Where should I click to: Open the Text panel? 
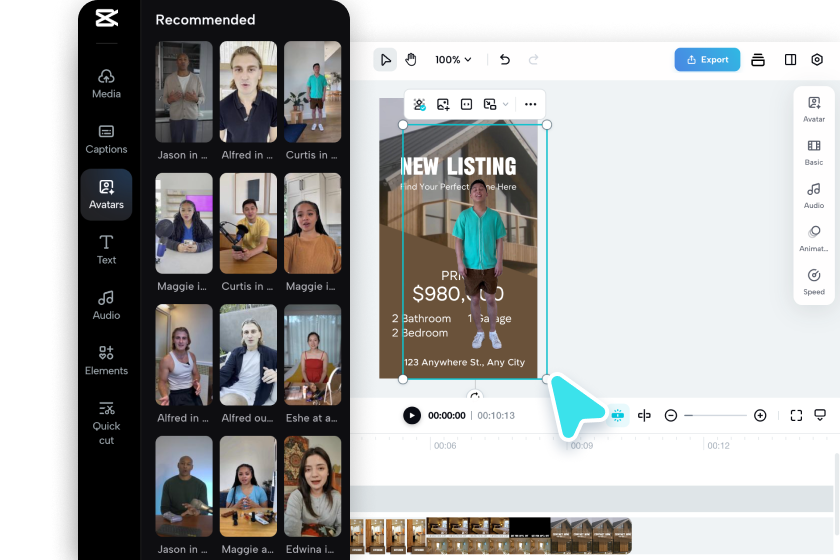click(x=106, y=250)
